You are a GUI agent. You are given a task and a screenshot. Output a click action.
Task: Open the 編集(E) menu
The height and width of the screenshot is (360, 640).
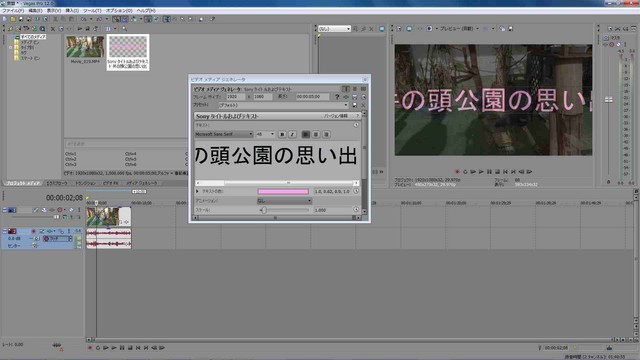click(35, 11)
